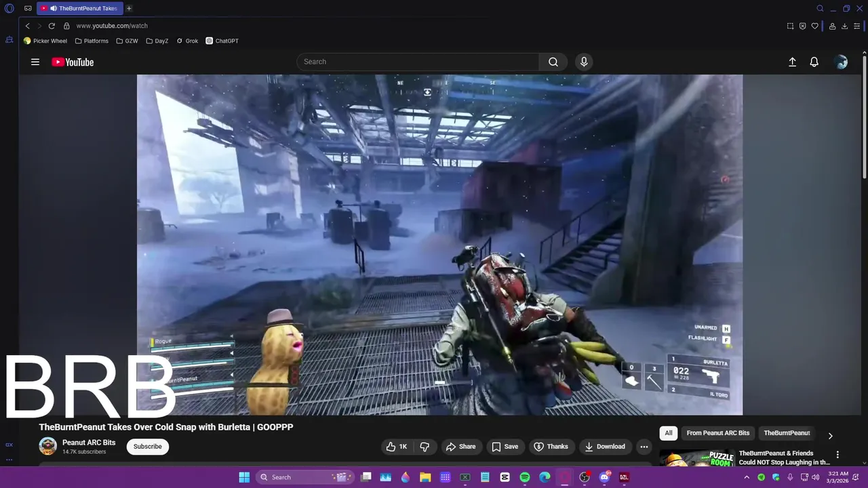Show more filter chips with arrow
Viewport: 868px width, 488px height.
click(830, 436)
